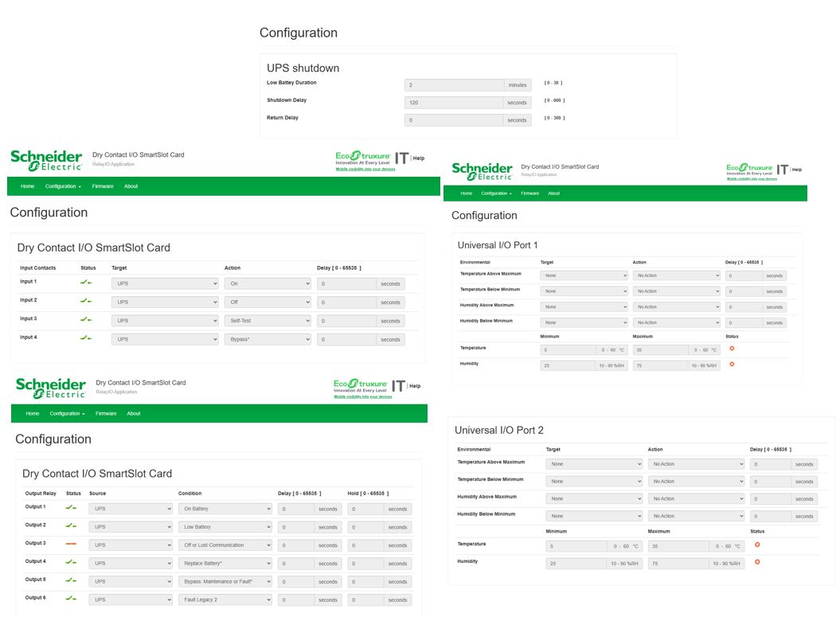Click the Output 5 status icon
840x617 pixels.
click(x=71, y=580)
